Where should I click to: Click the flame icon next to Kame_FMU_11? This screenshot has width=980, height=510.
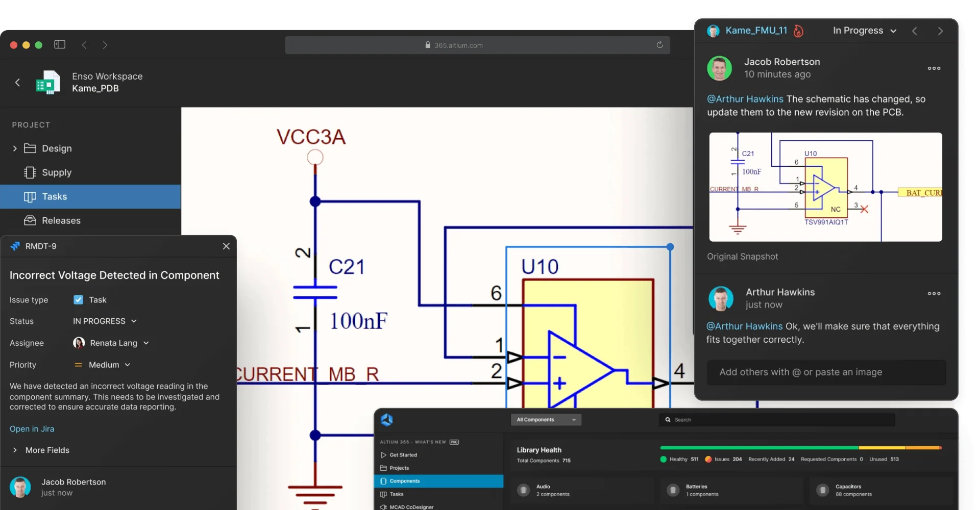point(798,31)
